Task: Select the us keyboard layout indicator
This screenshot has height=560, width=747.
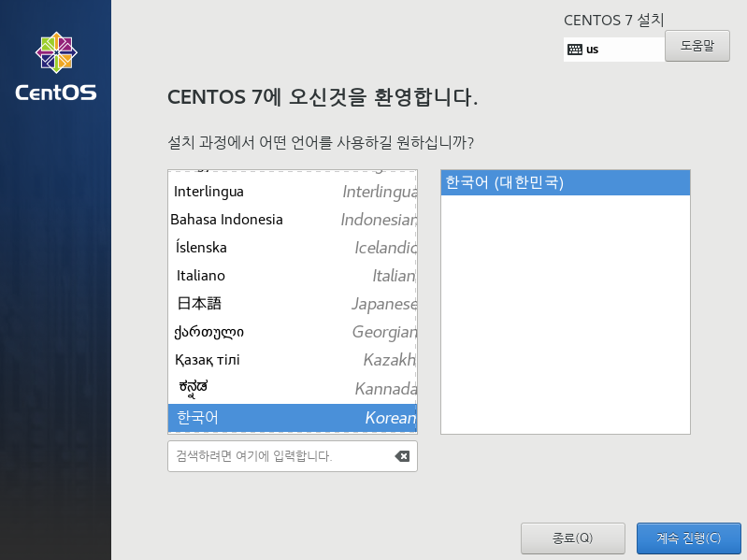Action: (x=614, y=50)
